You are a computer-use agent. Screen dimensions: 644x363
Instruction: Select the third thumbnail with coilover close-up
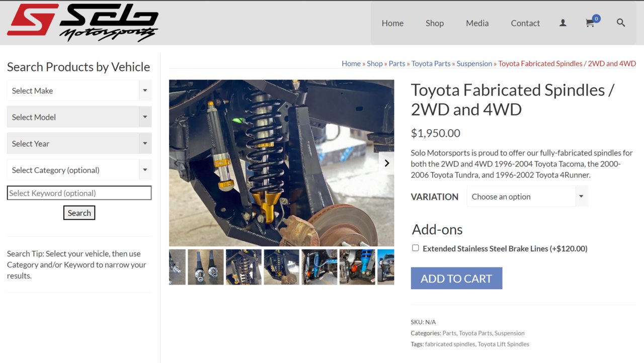tap(244, 267)
